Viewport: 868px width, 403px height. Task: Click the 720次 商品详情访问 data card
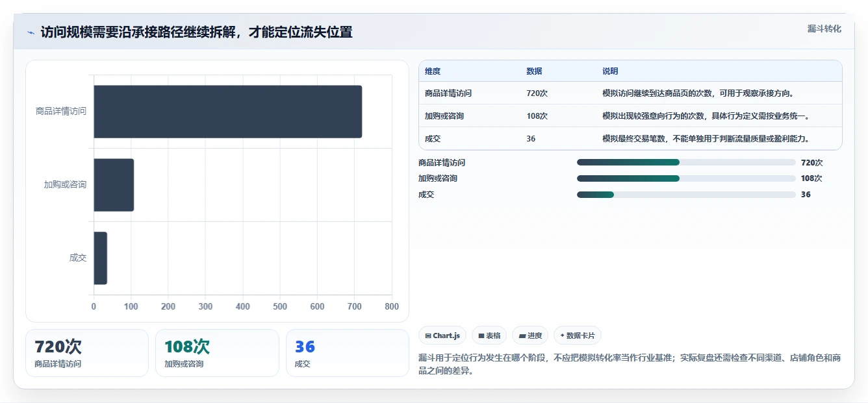coord(87,353)
